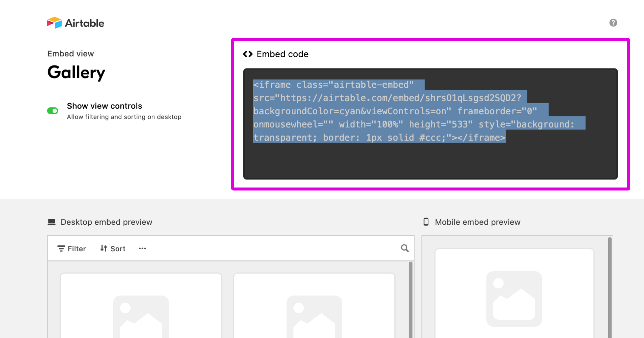Screen dimensions: 644x338
Task: Click the Airtable logo
Action: (75, 23)
